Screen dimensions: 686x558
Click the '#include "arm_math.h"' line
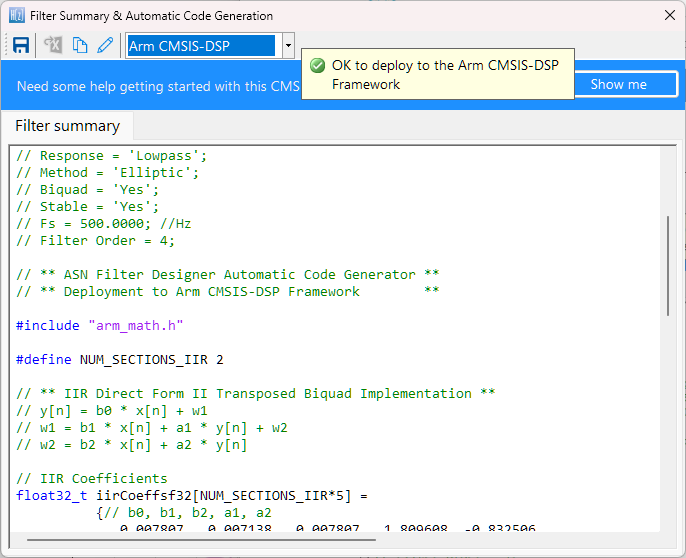coord(99,326)
